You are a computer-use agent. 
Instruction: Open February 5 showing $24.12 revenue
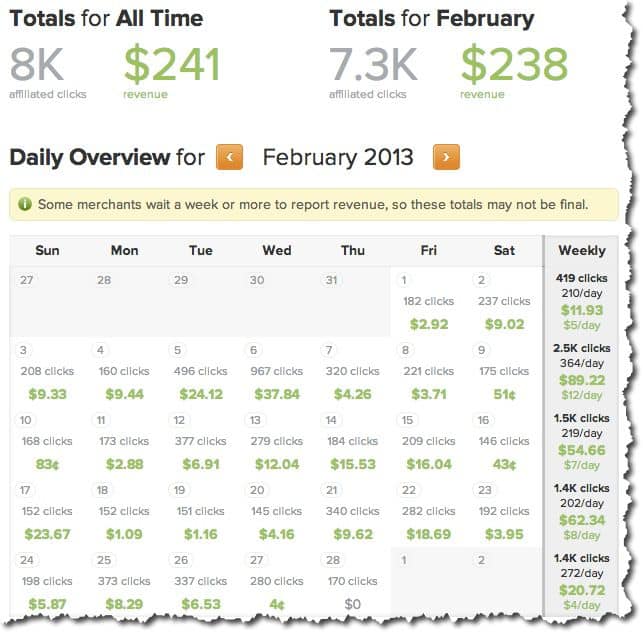pyautogui.click(x=200, y=371)
